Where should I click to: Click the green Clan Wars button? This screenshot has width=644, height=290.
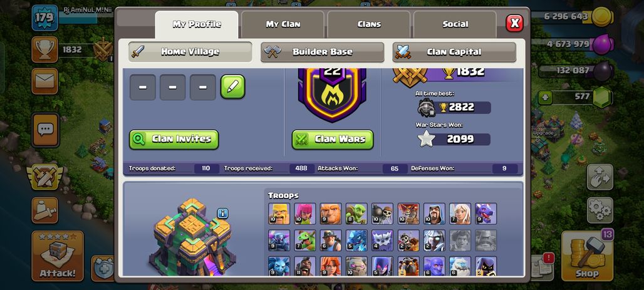[x=333, y=139]
